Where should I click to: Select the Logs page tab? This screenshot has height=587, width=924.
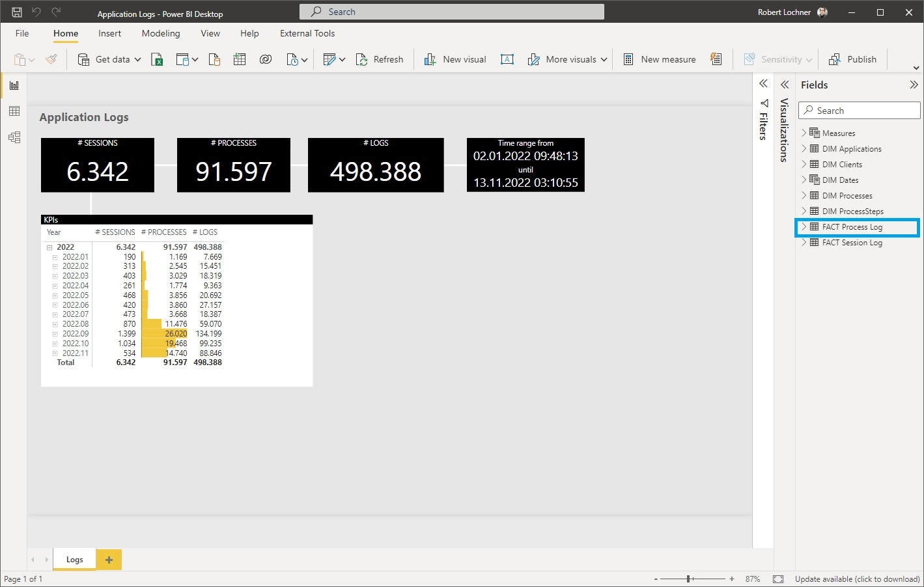pos(74,559)
